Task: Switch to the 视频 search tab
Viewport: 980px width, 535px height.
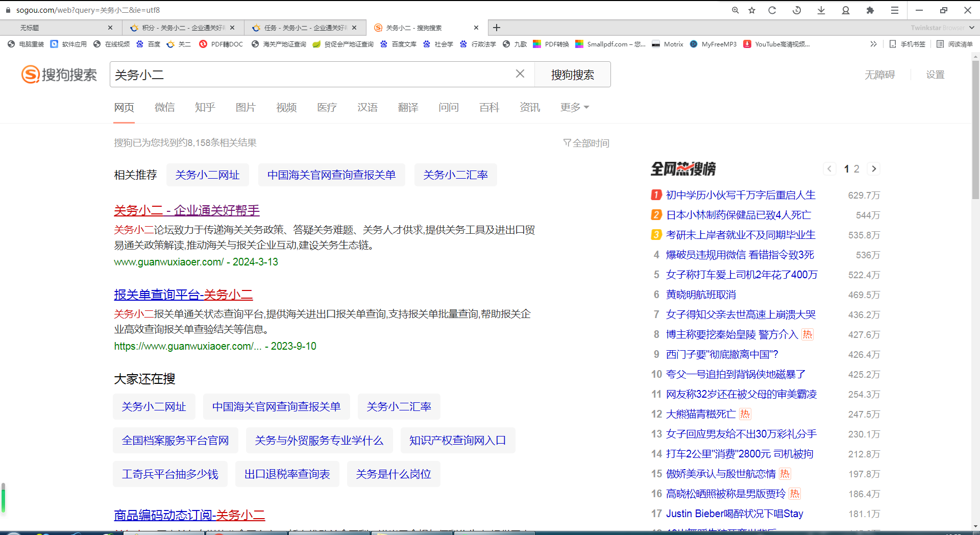Action: pos(286,107)
